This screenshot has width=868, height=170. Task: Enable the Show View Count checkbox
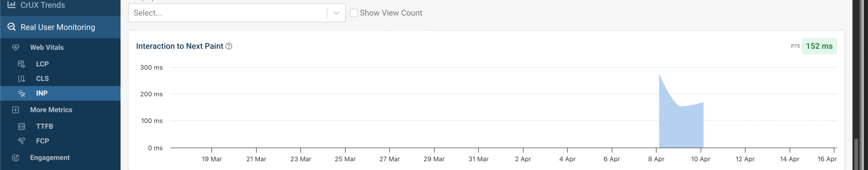coord(354,13)
